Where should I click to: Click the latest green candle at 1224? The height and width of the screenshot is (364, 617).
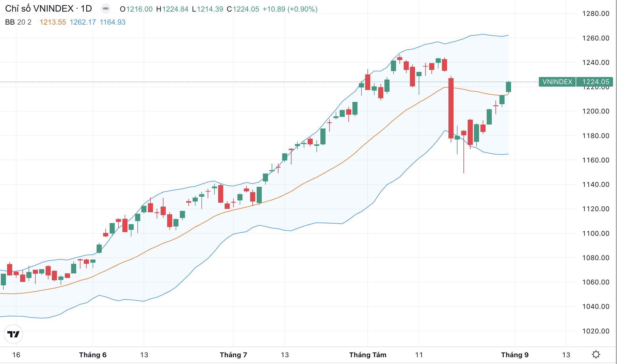[x=509, y=87]
